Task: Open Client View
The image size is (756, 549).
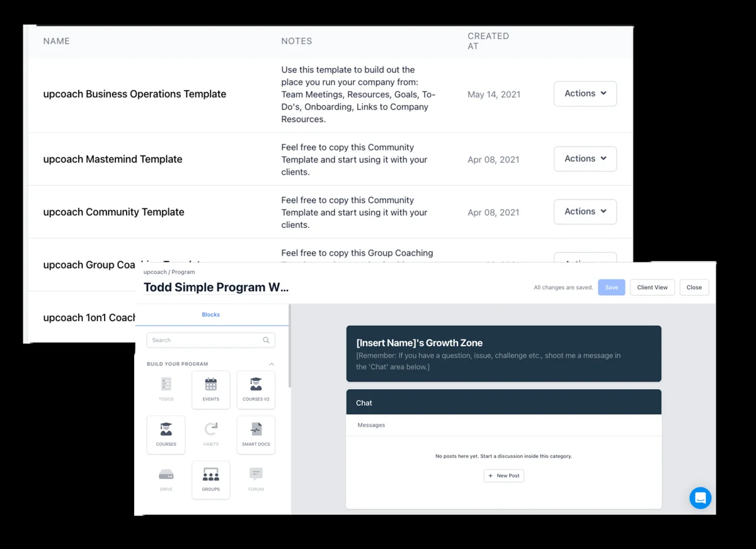Action: click(x=652, y=287)
